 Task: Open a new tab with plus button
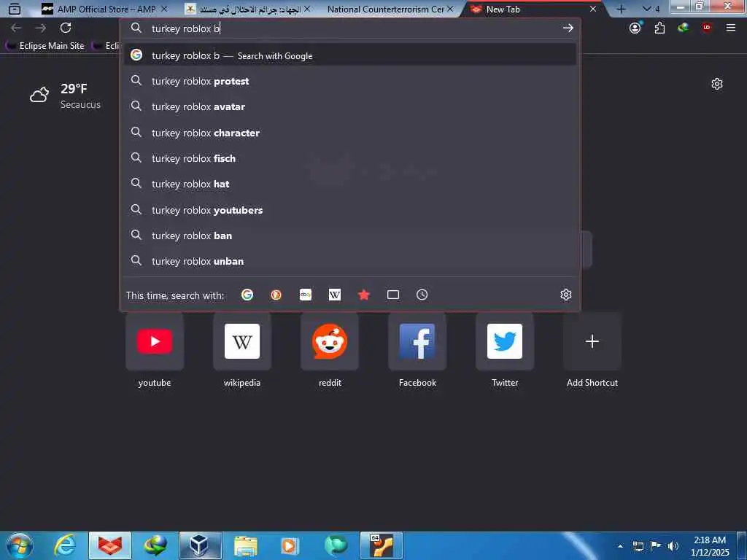pos(621,9)
